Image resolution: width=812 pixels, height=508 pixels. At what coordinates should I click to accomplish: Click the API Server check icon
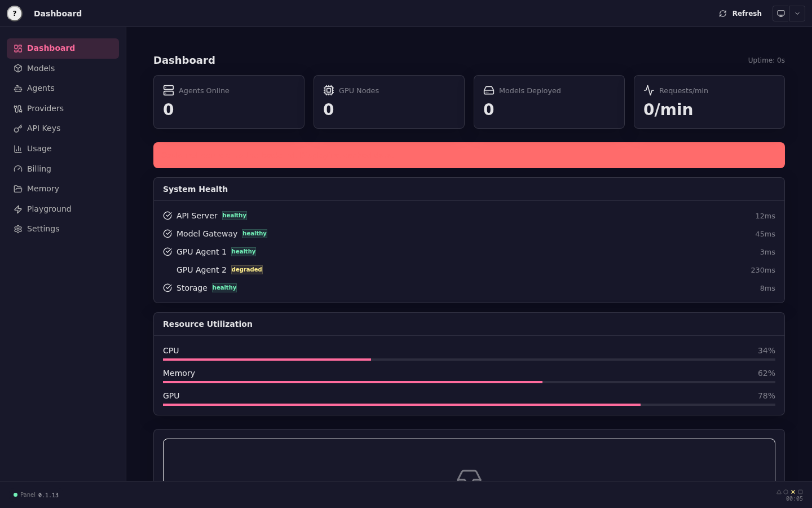tap(167, 216)
